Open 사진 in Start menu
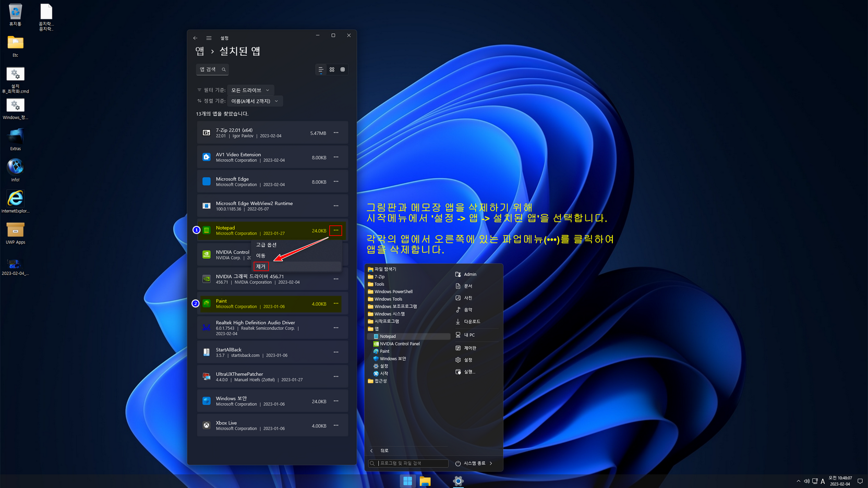The height and width of the screenshot is (488, 868). pos(464,298)
